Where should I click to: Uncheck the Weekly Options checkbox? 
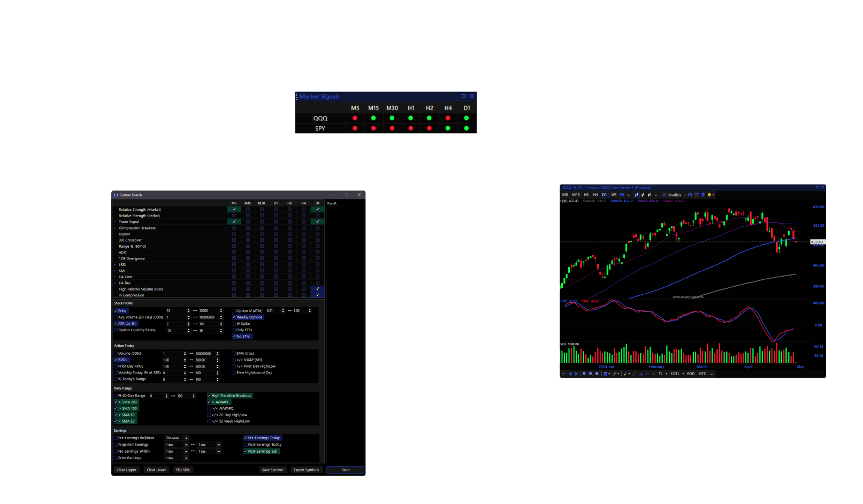234,317
